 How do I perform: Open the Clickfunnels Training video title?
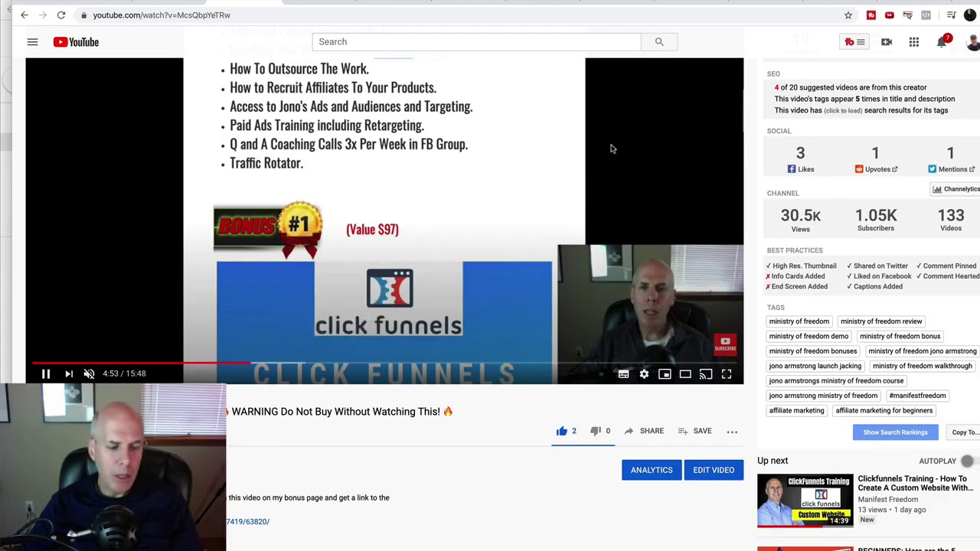[916, 483]
